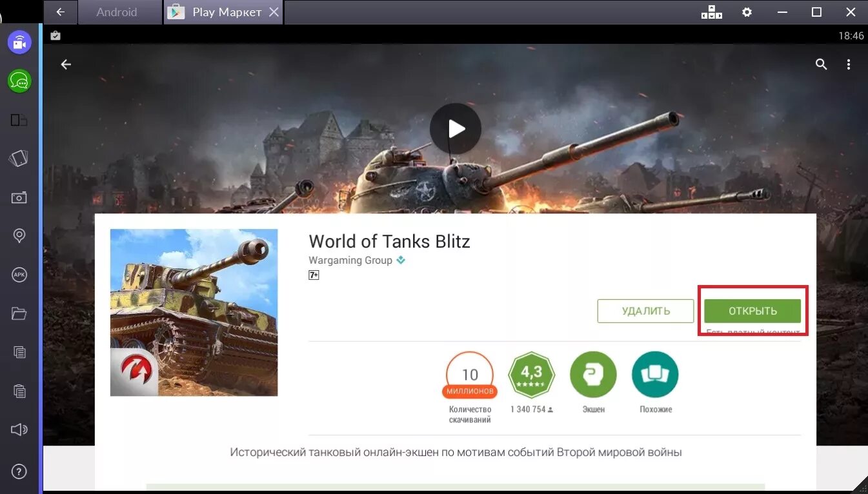The width and height of the screenshot is (868, 494).
Task: Click the copy sidebar icon
Action: coord(19,352)
